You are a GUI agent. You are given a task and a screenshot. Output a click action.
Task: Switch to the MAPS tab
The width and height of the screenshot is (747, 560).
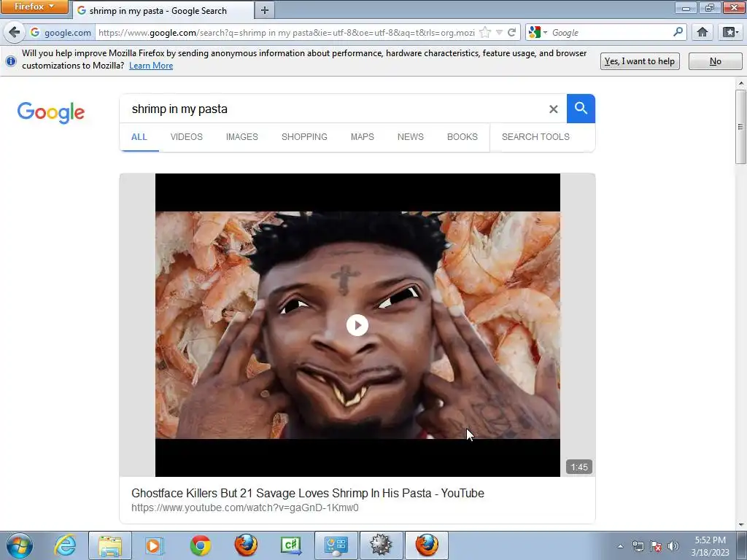[x=362, y=137]
